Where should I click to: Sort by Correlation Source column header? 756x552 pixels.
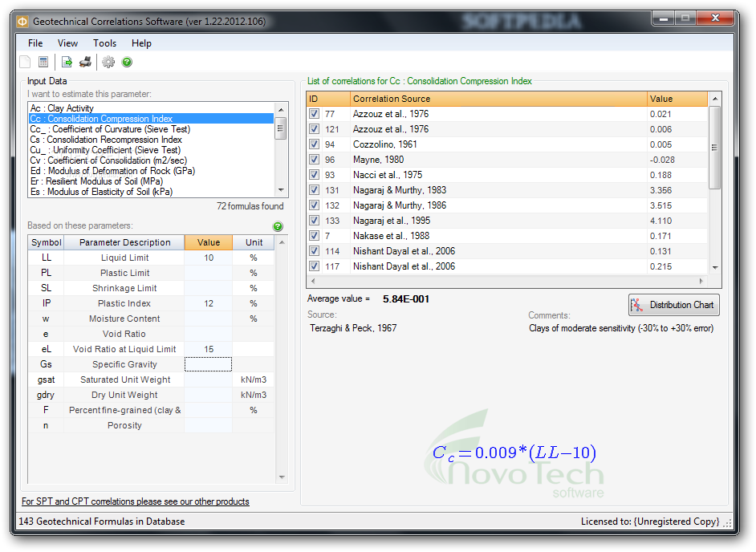point(498,99)
